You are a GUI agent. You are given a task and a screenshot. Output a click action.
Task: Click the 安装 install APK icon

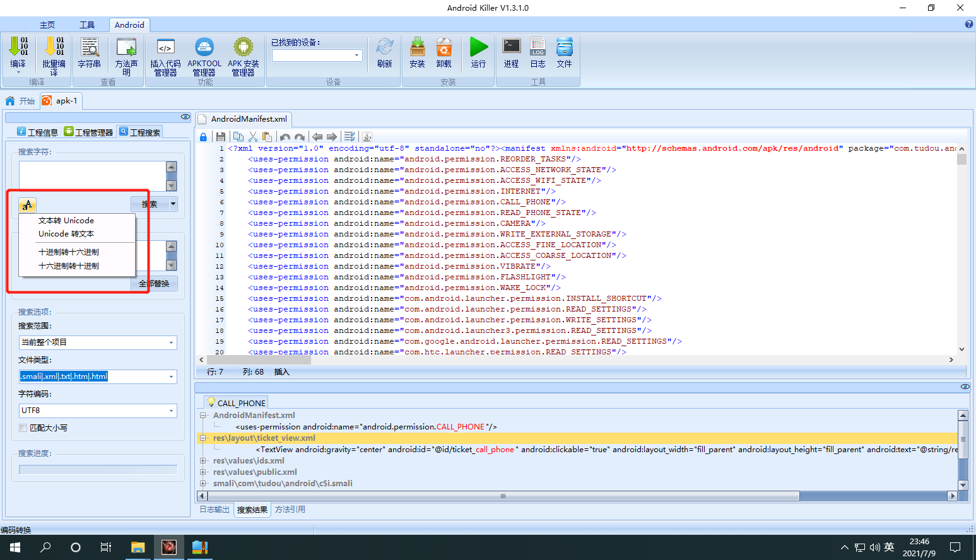418,53
